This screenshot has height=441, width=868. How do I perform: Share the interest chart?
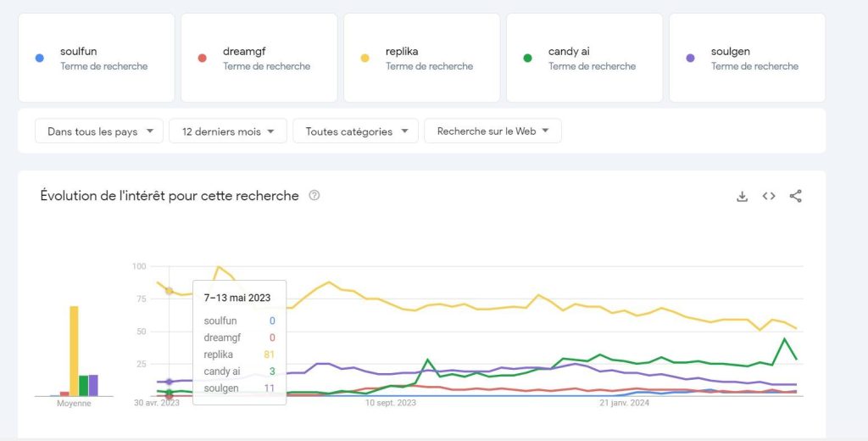795,196
